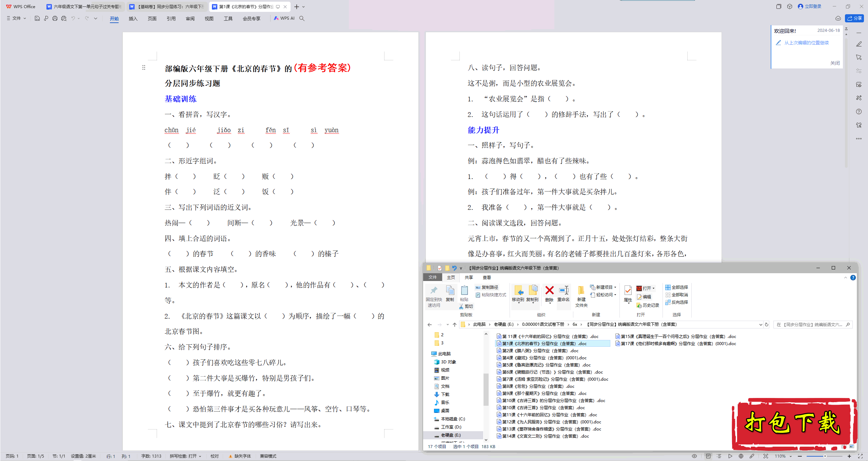This screenshot has width=868, height=461.
Task: Switch to 审阅 tab in WPS
Action: (190, 19)
